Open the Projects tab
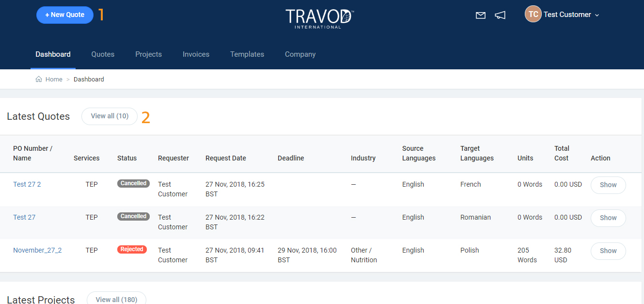The image size is (644, 304). pos(148,54)
